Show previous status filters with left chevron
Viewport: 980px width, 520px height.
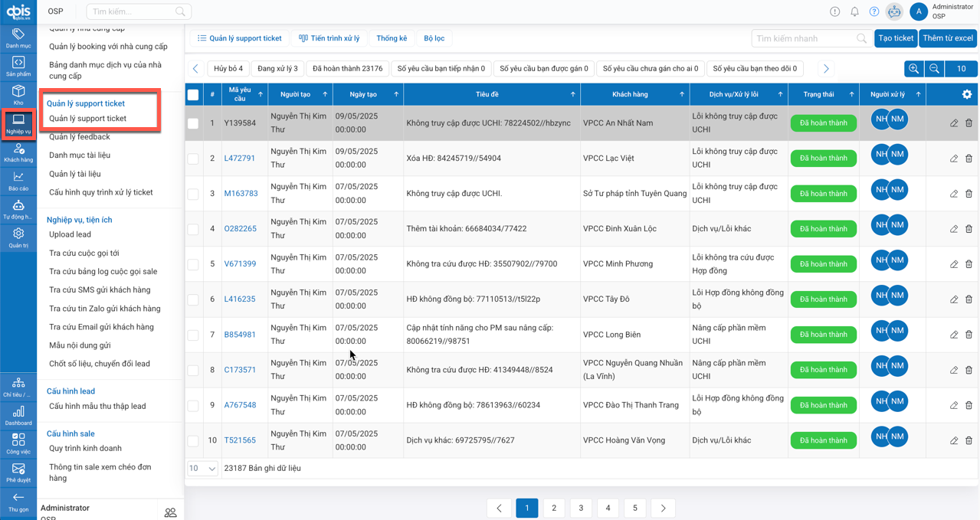(195, 69)
